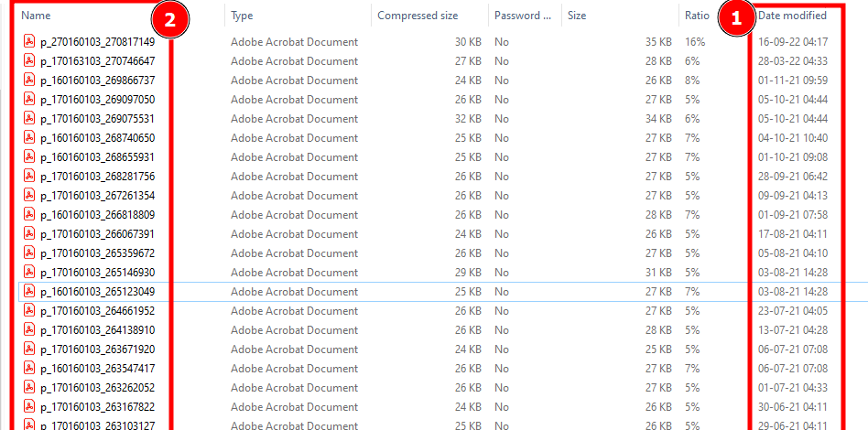Viewport: 868px width, 430px height.
Task: Click PDF icon of p_170163103_270746647
Action: coord(29,61)
